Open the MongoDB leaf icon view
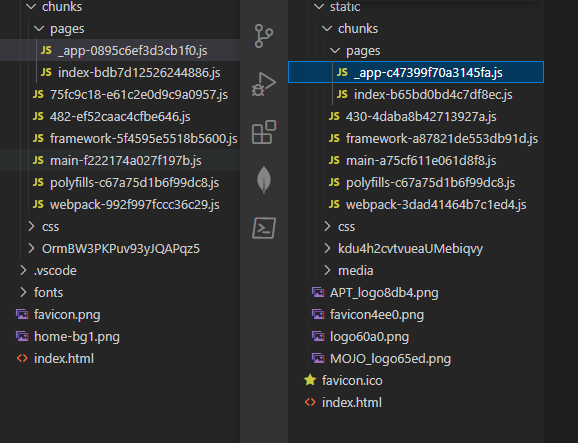Screen dimensions: 578x443 (264, 180)
